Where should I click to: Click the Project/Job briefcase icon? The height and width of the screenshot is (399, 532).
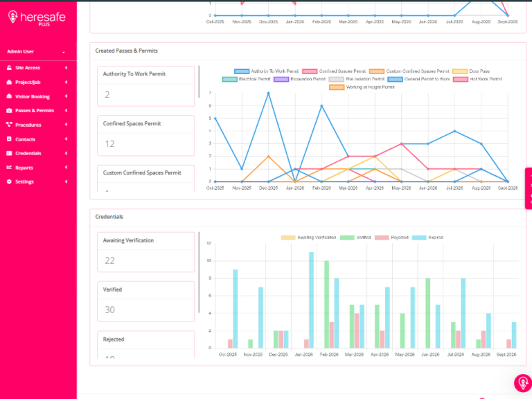[9, 82]
